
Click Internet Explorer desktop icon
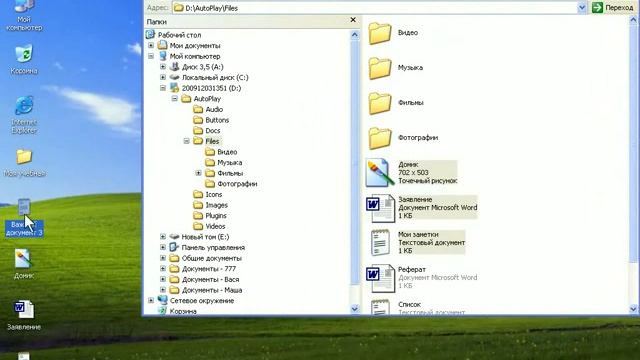pyautogui.click(x=24, y=115)
